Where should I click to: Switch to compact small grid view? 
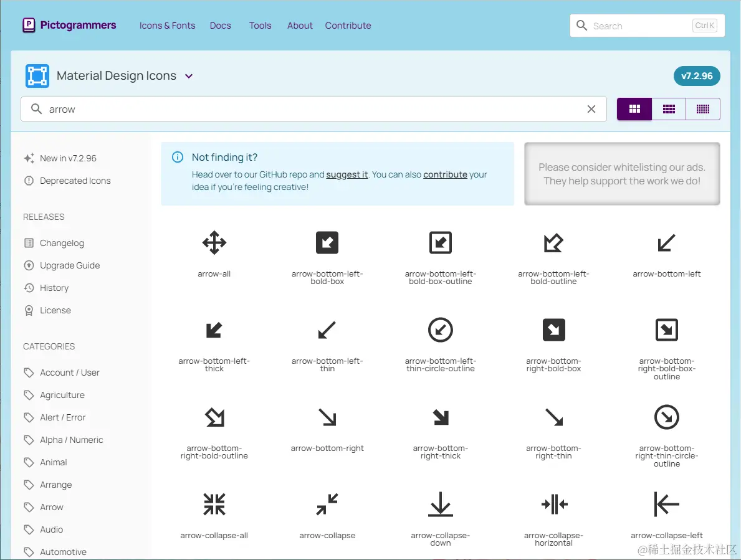click(703, 109)
